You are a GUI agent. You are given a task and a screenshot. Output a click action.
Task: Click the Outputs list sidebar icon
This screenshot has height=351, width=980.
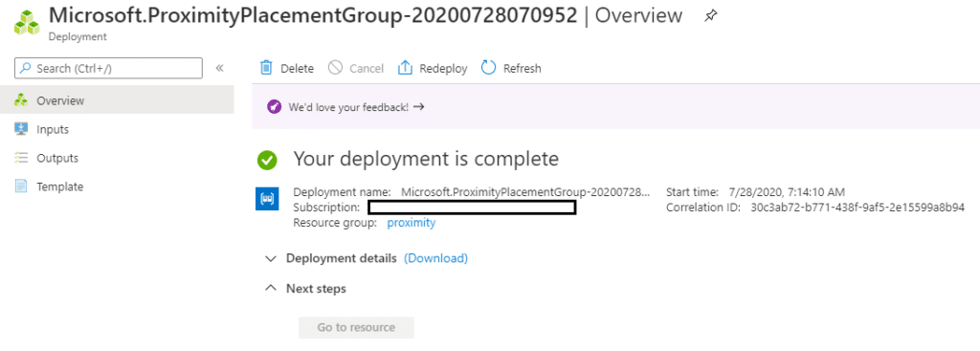pos(21,158)
